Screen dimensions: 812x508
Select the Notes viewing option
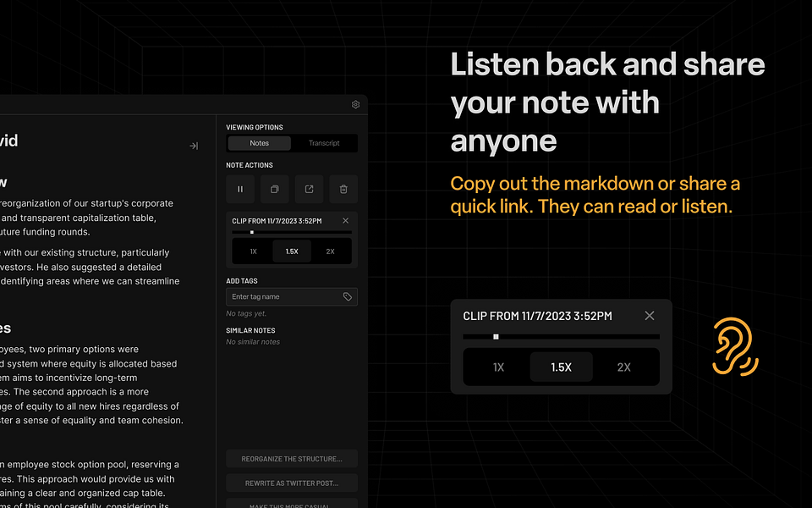click(x=258, y=143)
